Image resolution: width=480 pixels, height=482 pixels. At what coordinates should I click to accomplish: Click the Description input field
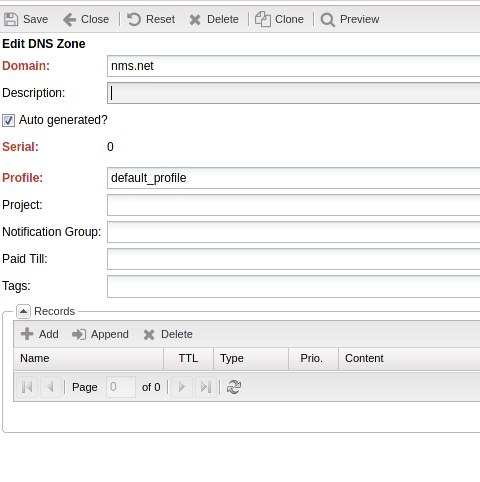tap(293, 93)
